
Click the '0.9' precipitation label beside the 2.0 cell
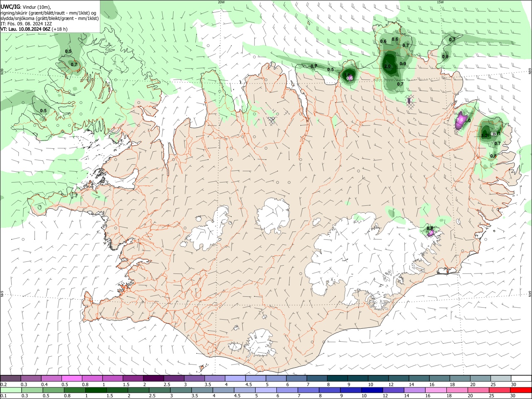(x=403, y=64)
